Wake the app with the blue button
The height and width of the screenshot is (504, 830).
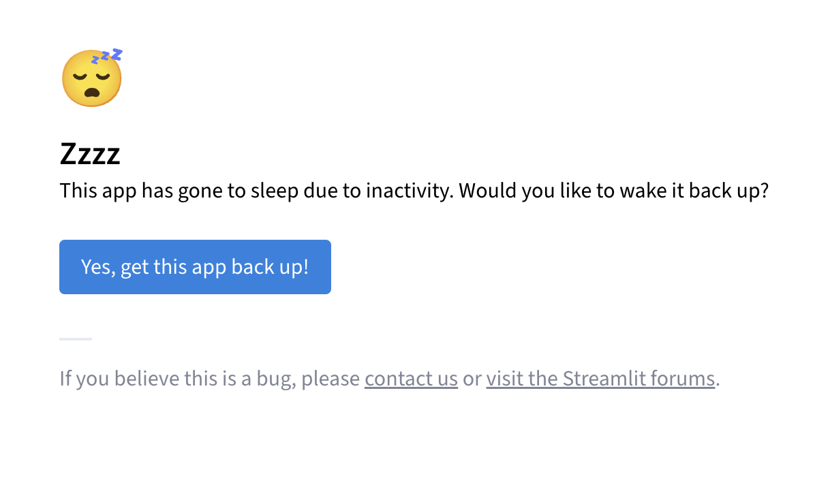coord(195,267)
